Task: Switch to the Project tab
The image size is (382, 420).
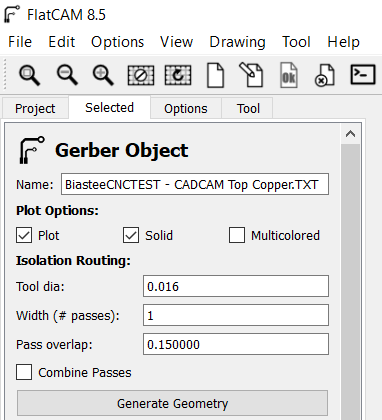Action: click(35, 109)
